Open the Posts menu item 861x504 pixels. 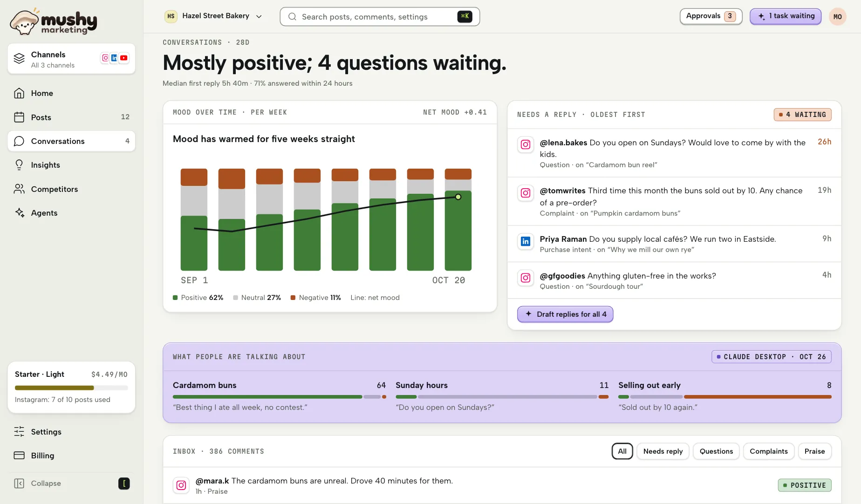(71, 117)
